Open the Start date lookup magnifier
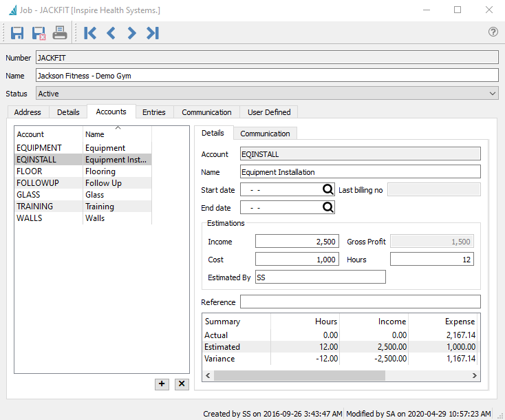The width and height of the screenshot is (505, 420). [x=328, y=190]
